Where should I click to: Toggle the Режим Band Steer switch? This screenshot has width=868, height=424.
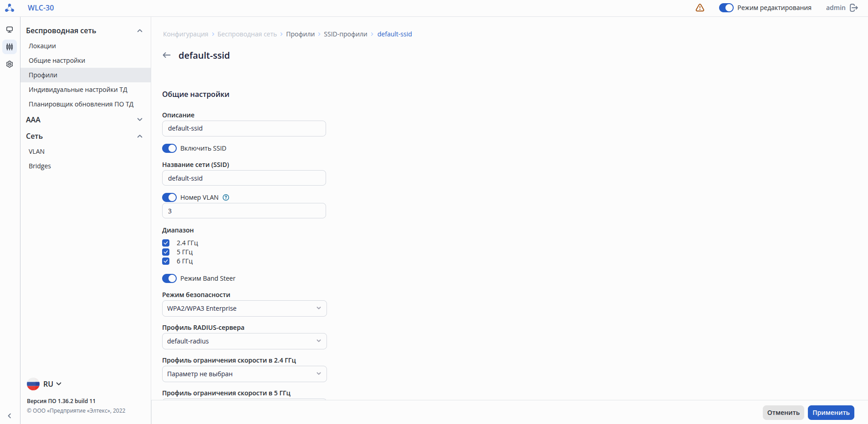(169, 278)
